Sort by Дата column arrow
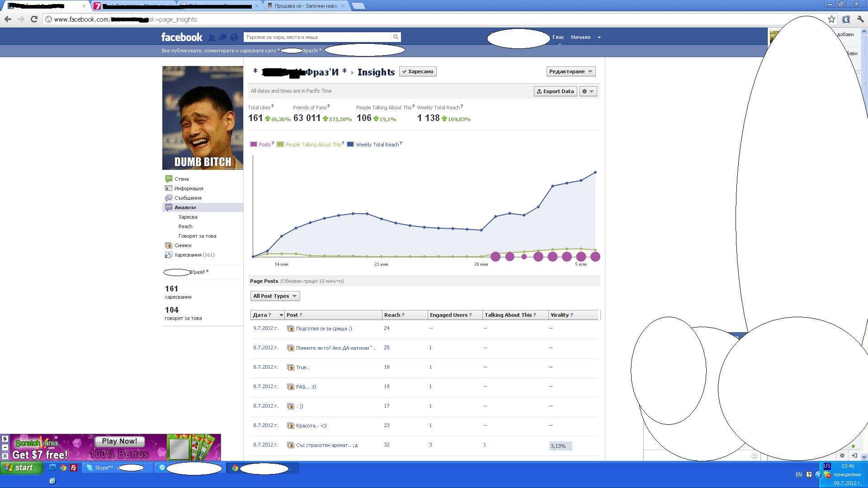868x488 pixels. [x=281, y=315]
